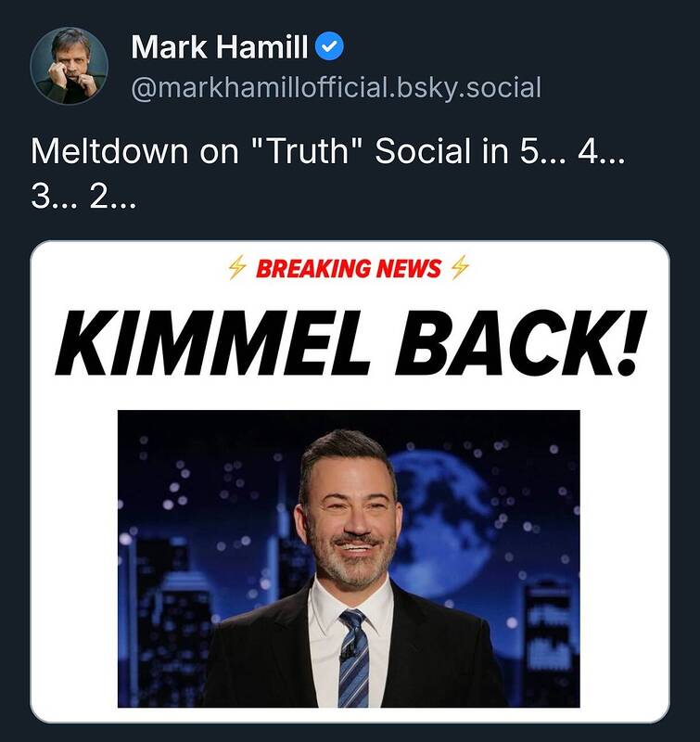Open Mark Hamill's profile avatar
This screenshot has height=742, width=700.
coord(69,66)
